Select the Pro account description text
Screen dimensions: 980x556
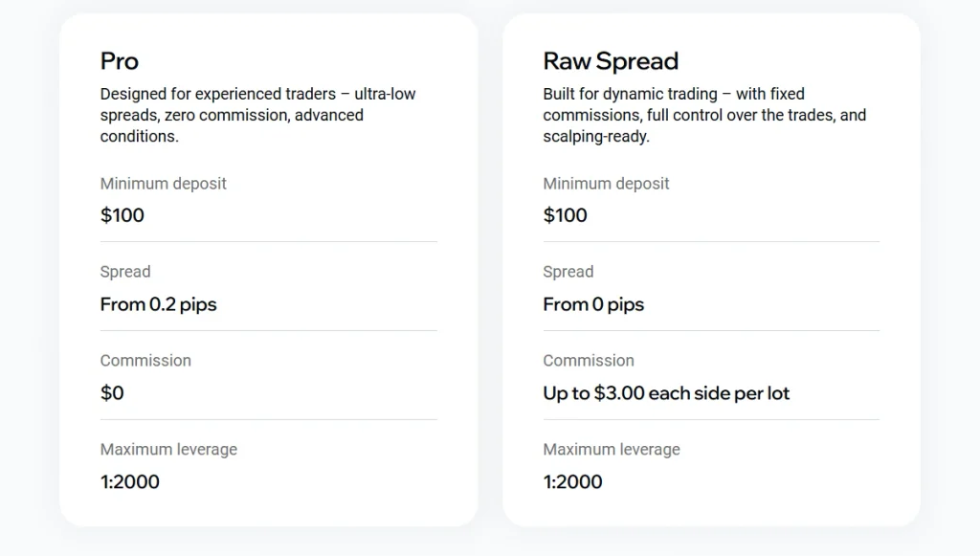click(257, 115)
